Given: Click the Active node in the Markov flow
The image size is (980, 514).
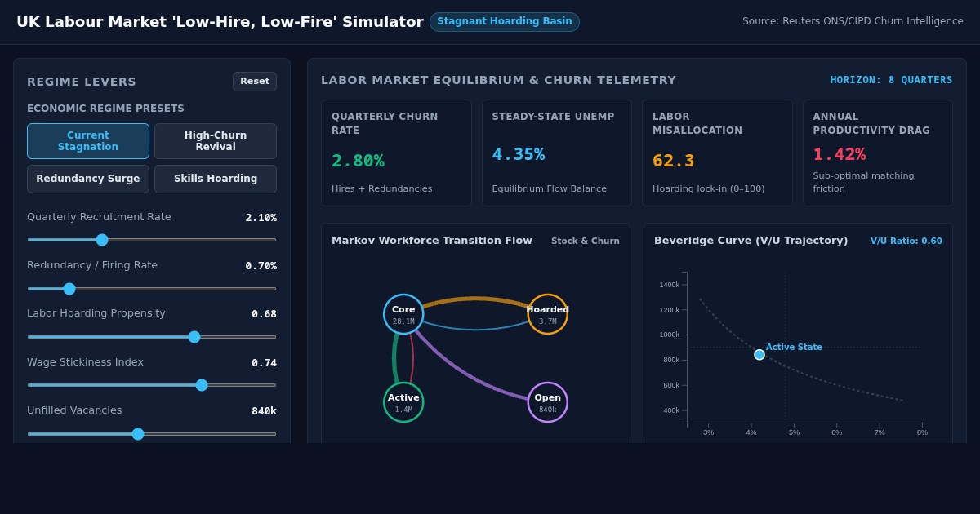Looking at the screenshot, I should tap(403, 402).
